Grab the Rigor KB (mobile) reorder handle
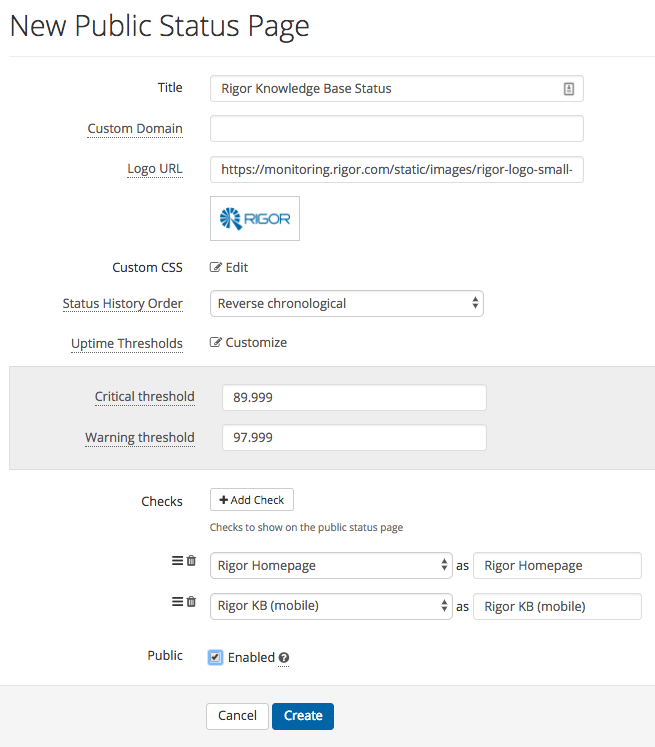The height and width of the screenshot is (747, 655). pyautogui.click(x=177, y=602)
